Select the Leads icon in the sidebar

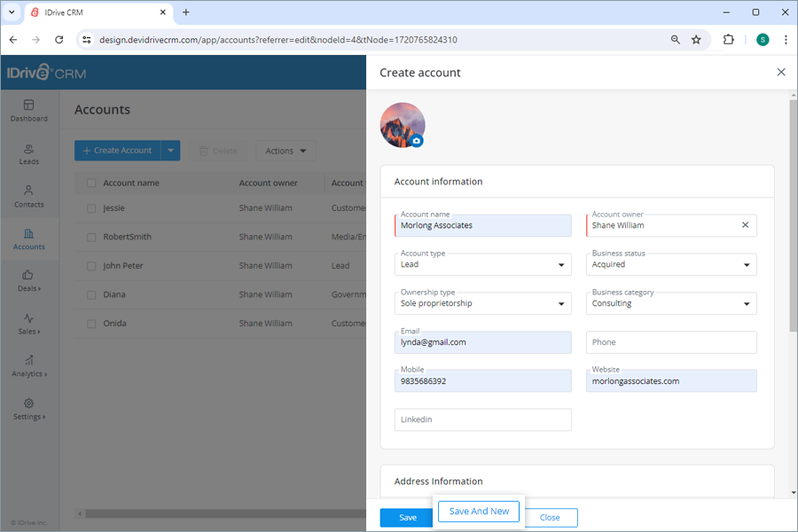(x=28, y=153)
